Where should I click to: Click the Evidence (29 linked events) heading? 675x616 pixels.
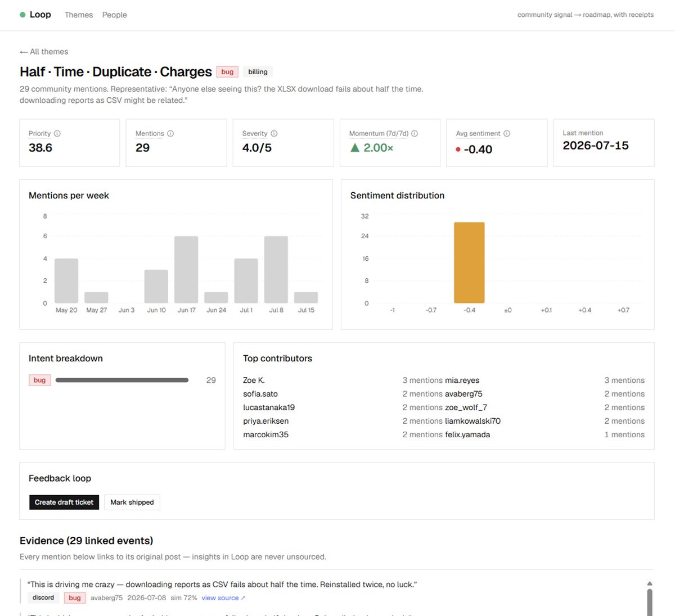87,541
